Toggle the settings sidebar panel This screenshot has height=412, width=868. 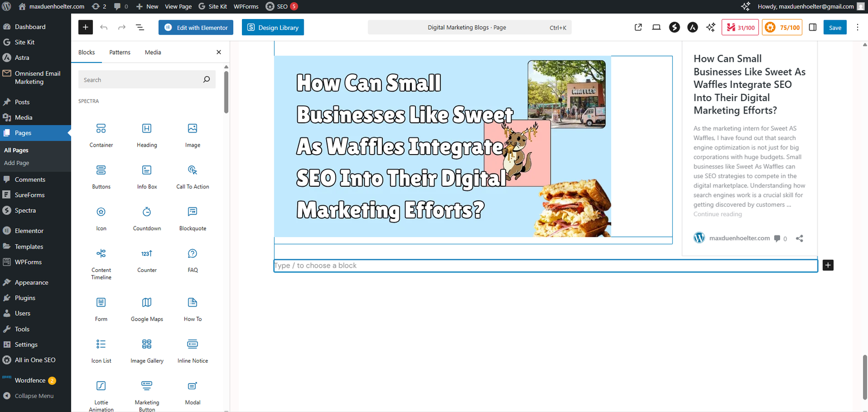(x=812, y=27)
